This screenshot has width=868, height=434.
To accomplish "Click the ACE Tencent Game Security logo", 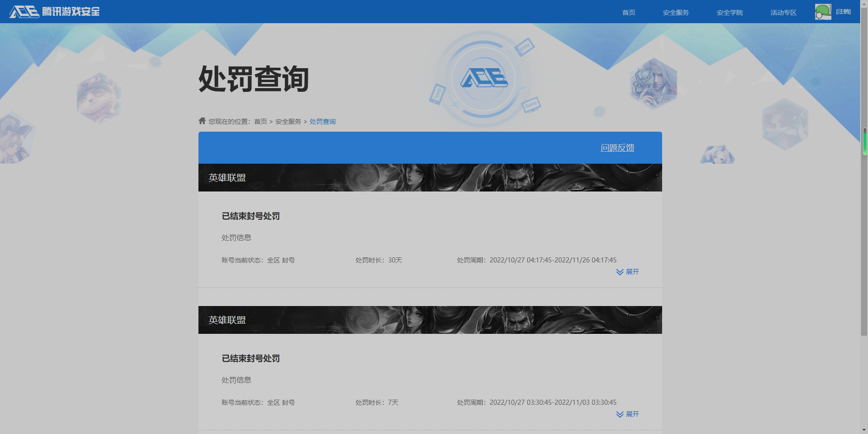I will [55, 12].
